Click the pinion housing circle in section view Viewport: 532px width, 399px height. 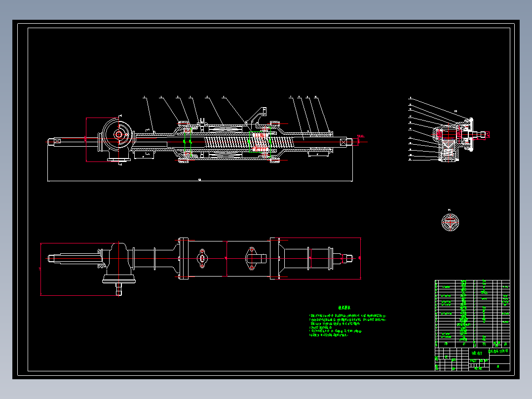[x=118, y=134]
